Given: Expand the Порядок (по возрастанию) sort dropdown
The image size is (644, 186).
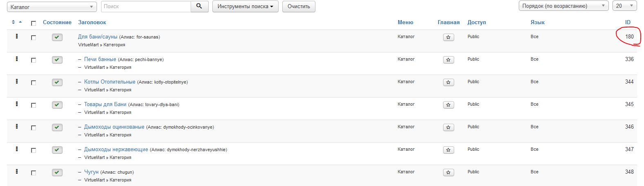Looking at the screenshot, I should point(563,6).
